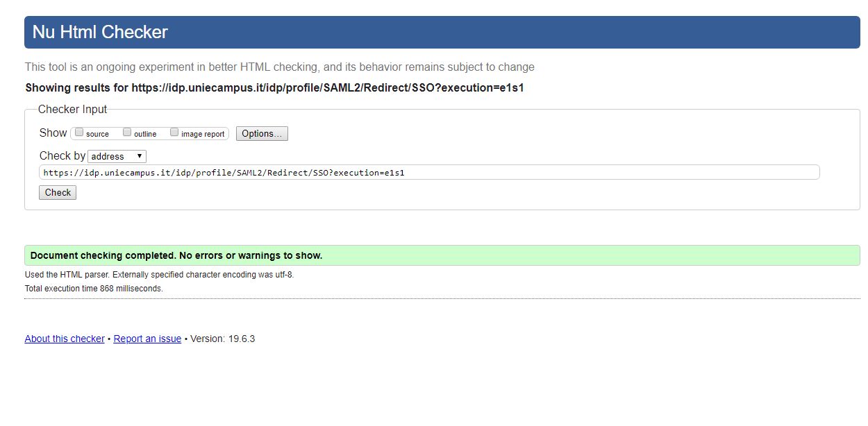Enable the source checkbox
The height and width of the screenshot is (426, 868).
[x=79, y=133]
